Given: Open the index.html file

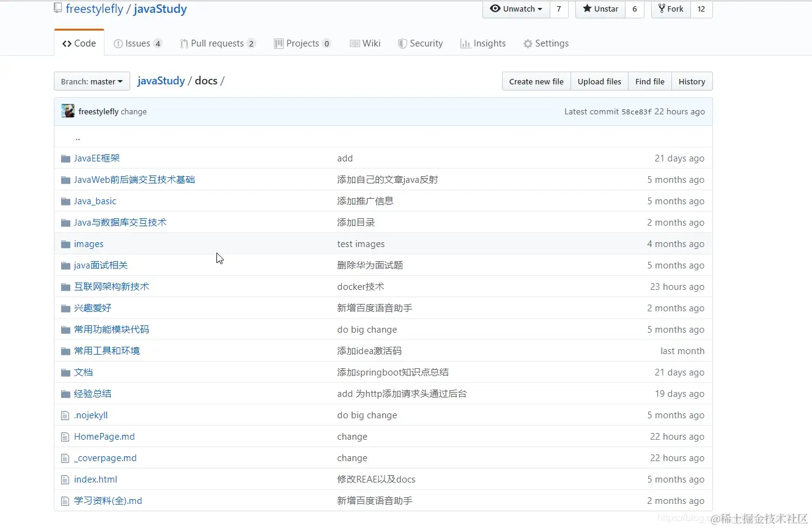Looking at the screenshot, I should [95, 479].
